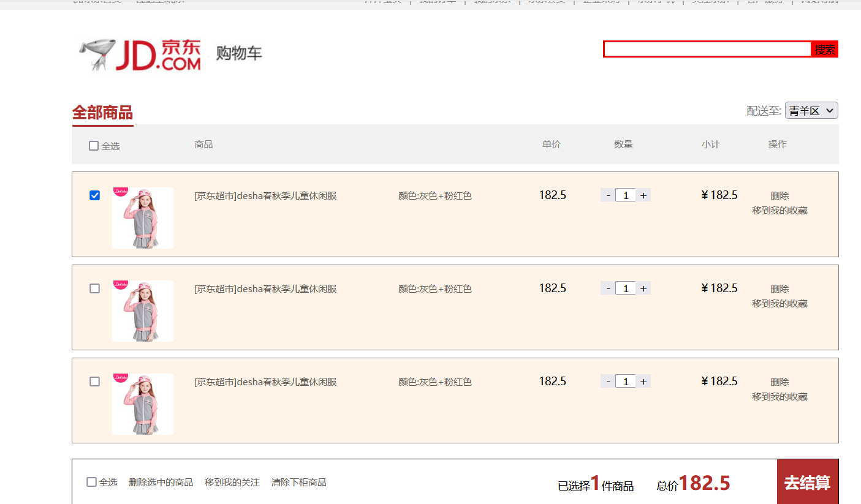Click the second row's ￥182.5 subtotal

coord(719,288)
